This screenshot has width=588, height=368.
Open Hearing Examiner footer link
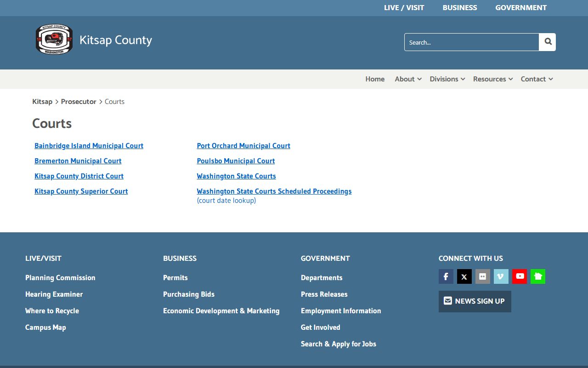point(54,294)
